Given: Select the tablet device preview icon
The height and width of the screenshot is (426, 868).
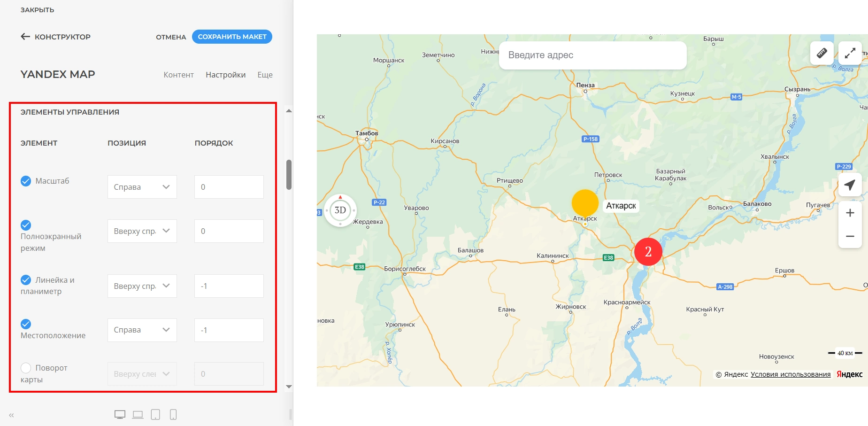Looking at the screenshot, I should pos(155,414).
